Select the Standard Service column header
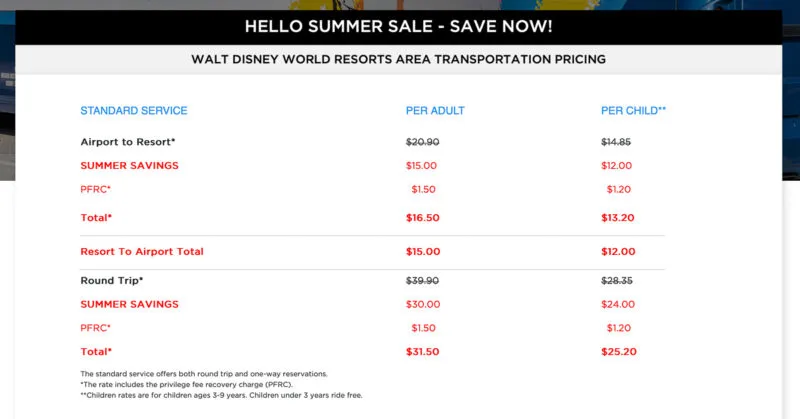The image size is (800, 419). [133, 111]
